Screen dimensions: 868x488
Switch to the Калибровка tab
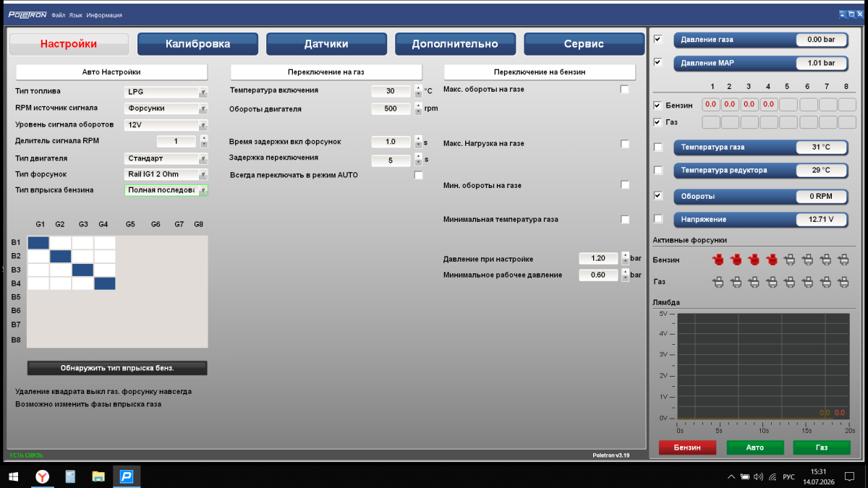(197, 44)
